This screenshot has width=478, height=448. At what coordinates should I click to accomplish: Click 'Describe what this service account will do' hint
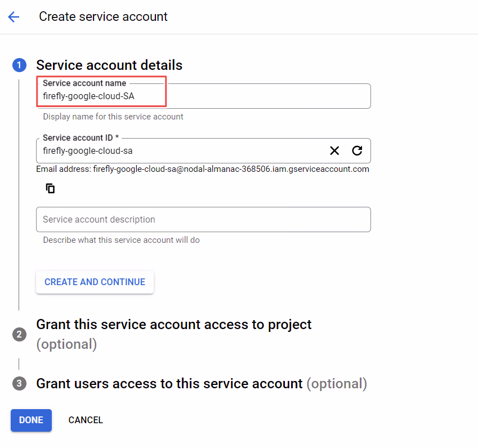coord(121,240)
